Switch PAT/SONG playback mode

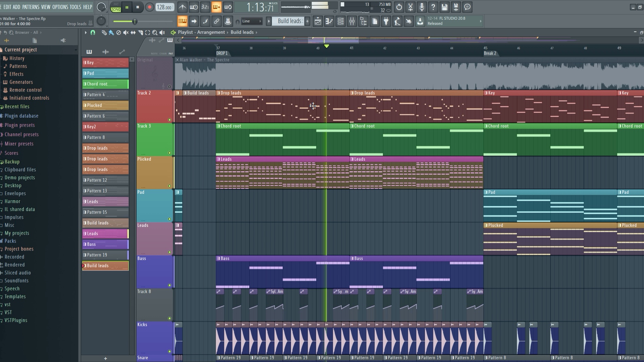coord(116,7)
